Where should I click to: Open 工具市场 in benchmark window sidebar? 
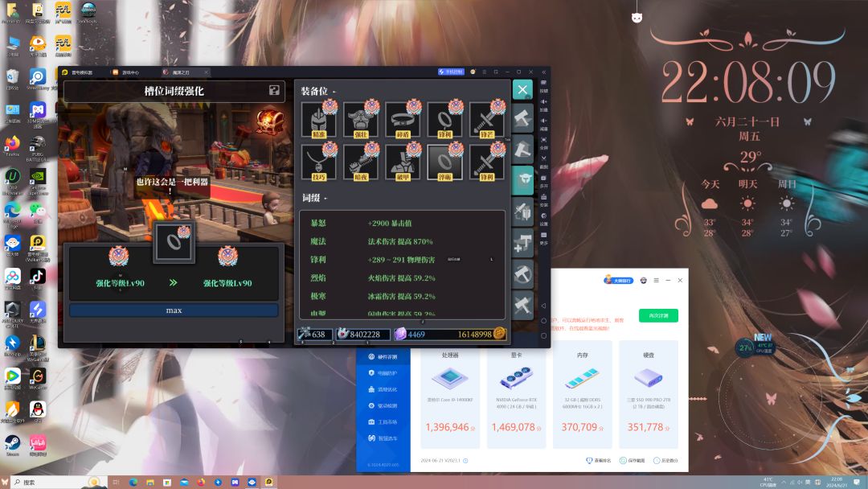[x=383, y=422]
